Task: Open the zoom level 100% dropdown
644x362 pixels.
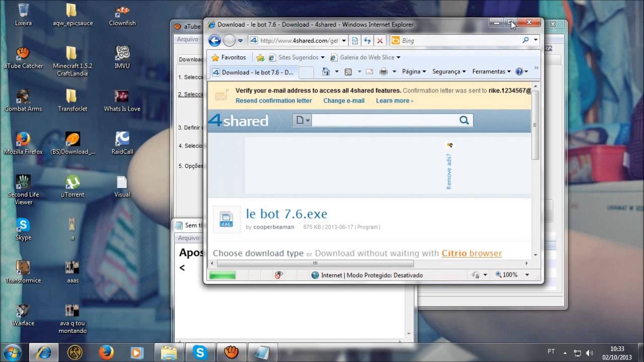Action: [527, 275]
